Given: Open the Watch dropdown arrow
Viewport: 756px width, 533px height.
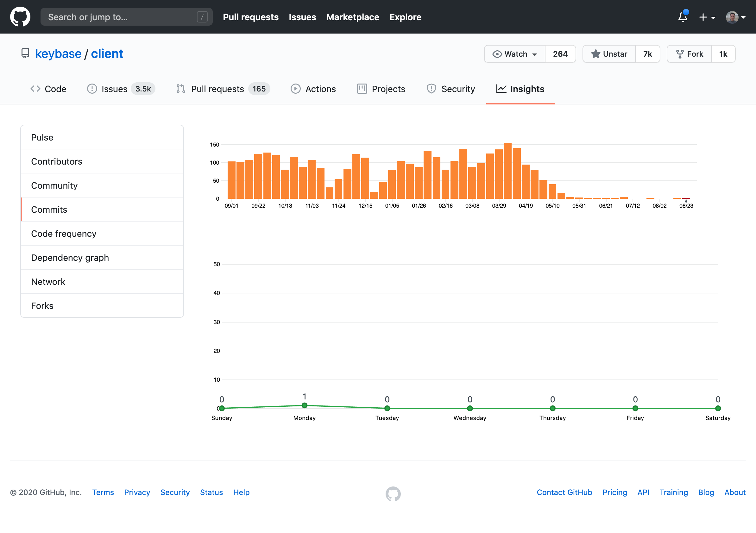Looking at the screenshot, I should (x=534, y=54).
